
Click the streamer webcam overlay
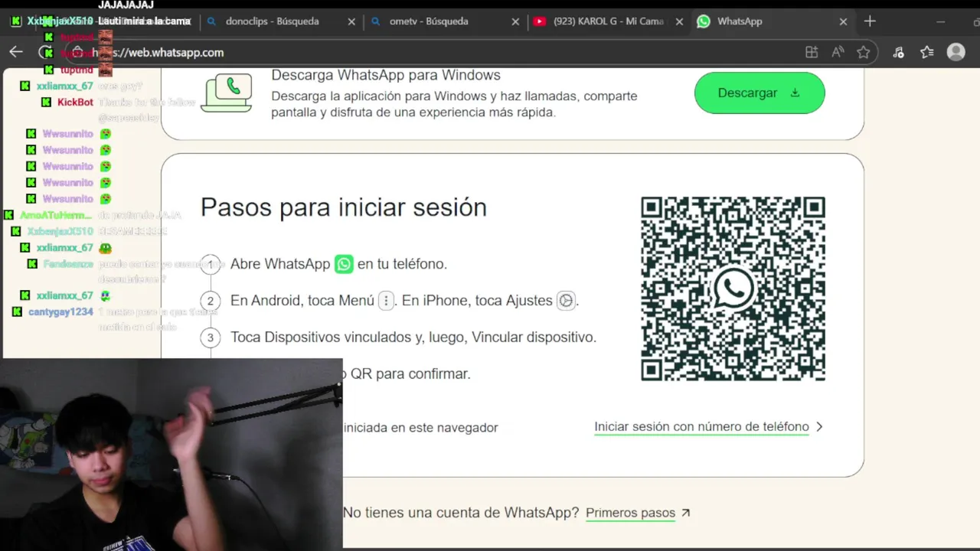[x=171, y=455]
